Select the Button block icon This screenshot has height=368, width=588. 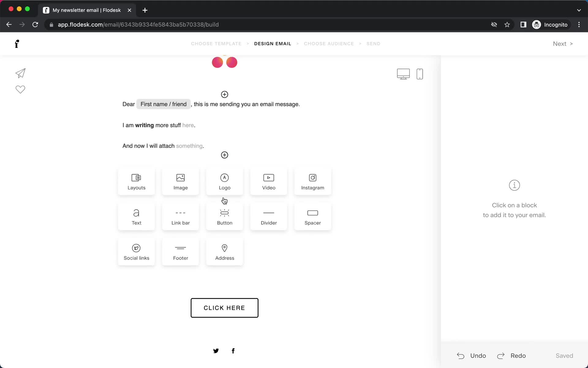[224, 216]
